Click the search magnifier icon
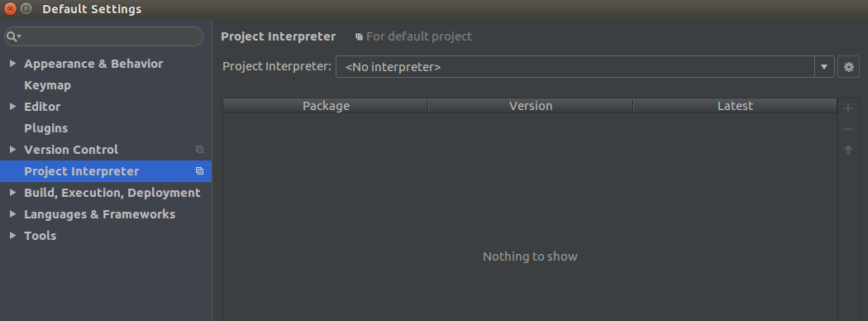868x321 pixels. pyautogui.click(x=12, y=36)
